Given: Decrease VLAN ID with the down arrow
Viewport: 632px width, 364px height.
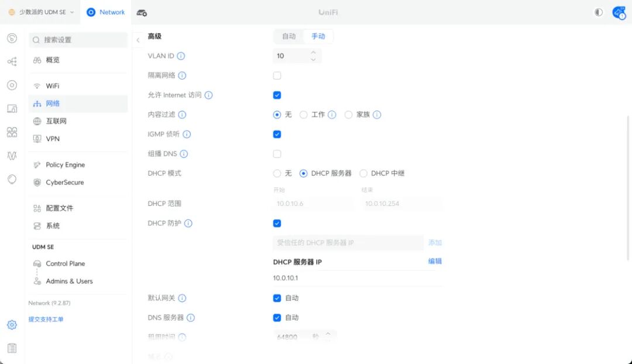Looking at the screenshot, I should [x=313, y=59].
